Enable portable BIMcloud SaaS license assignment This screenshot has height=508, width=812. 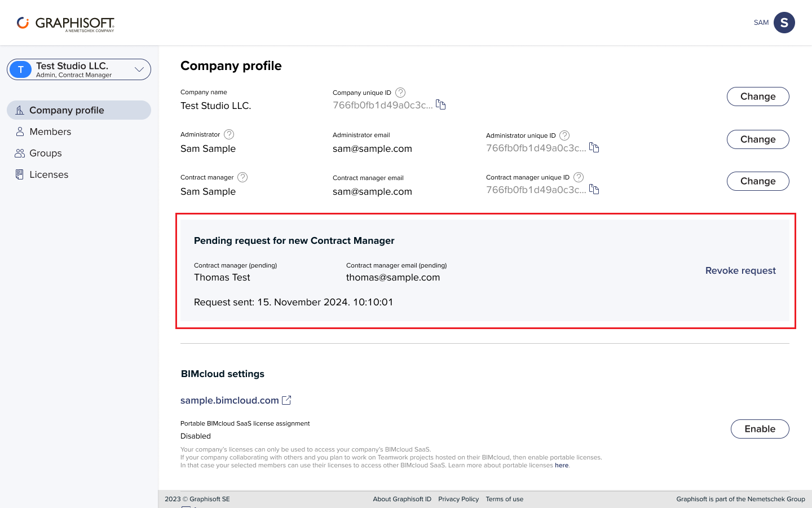pos(760,429)
